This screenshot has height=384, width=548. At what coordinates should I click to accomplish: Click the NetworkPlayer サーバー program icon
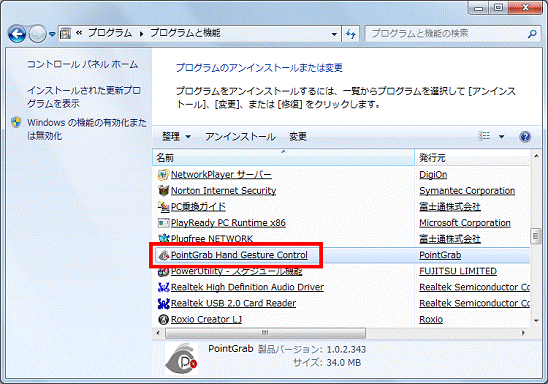click(x=163, y=174)
